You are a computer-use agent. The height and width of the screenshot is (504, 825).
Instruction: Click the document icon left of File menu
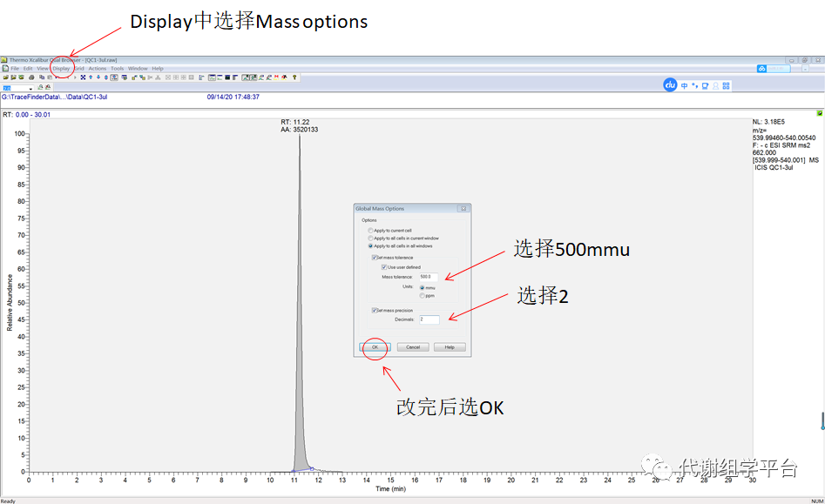coord(5,68)
